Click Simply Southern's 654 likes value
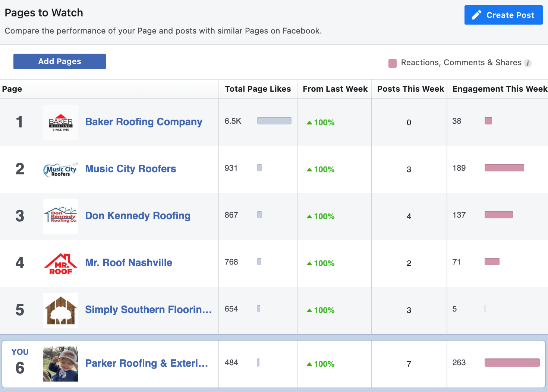Image resolution: width=548 pixels, height=392 pixels. (231, 309)
